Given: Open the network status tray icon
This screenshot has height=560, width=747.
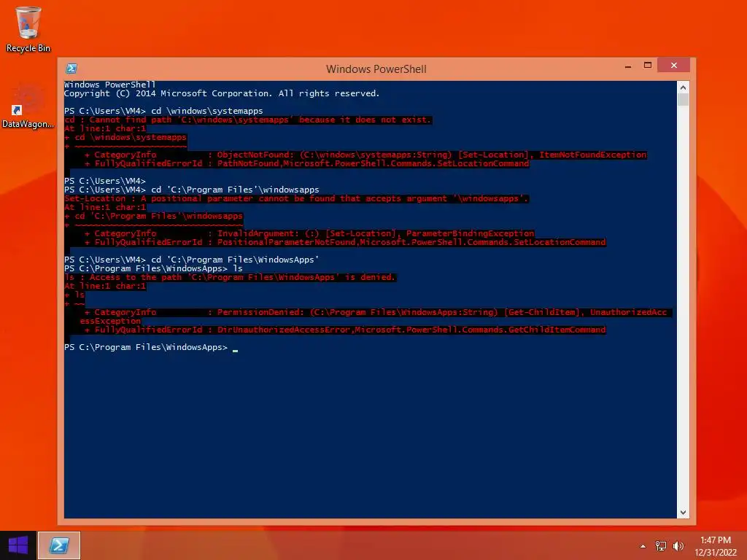Looking at the screenshot, I should [x=661, y=546].
